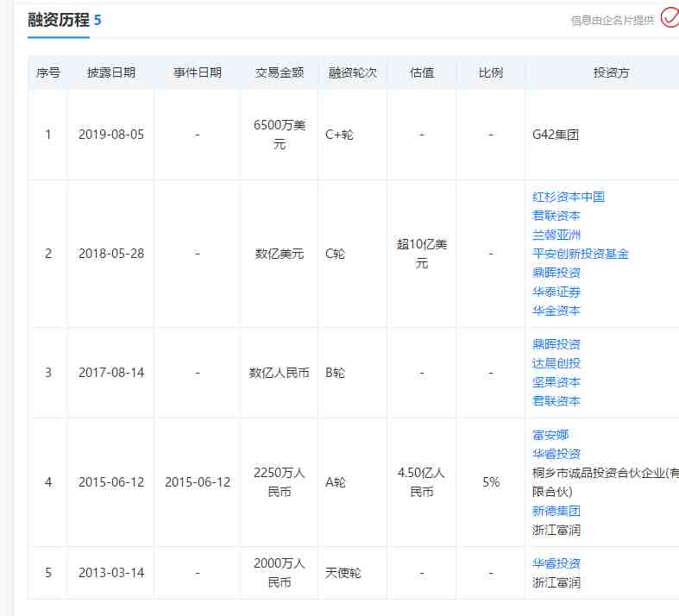Click the 达晨创投 investor link
This screenshot has height=616, width=679.
[556, 363]
